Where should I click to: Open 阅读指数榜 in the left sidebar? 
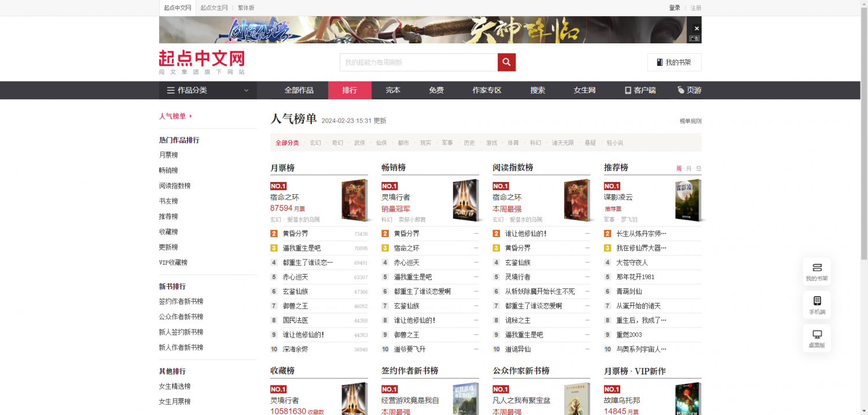click(175, 186)
